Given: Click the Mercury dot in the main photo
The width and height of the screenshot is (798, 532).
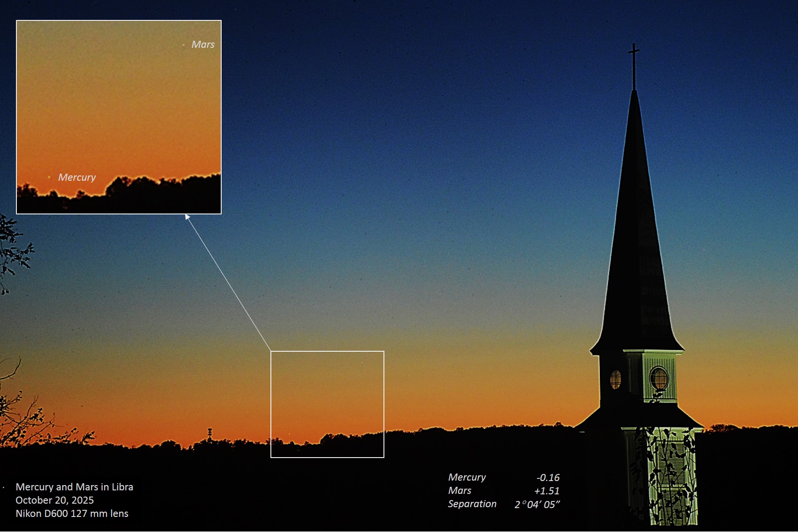Looking at the screenshot, I should (x=289, y=434).
